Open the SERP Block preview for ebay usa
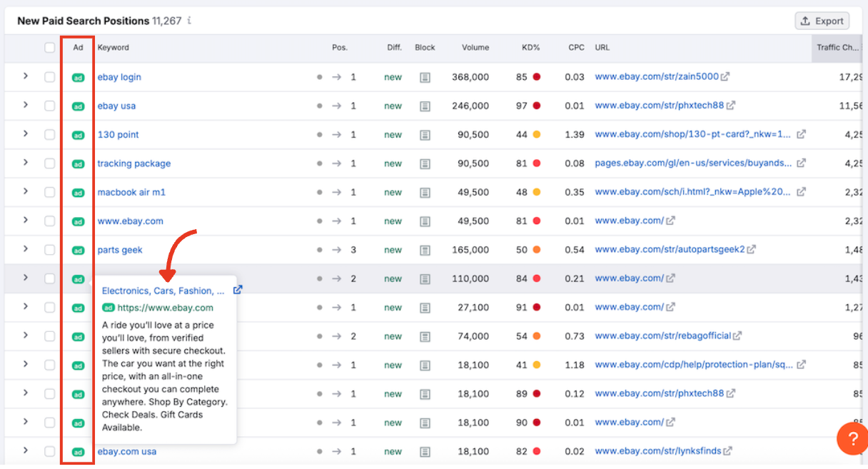The image size is (868, 469). (425, 106)
